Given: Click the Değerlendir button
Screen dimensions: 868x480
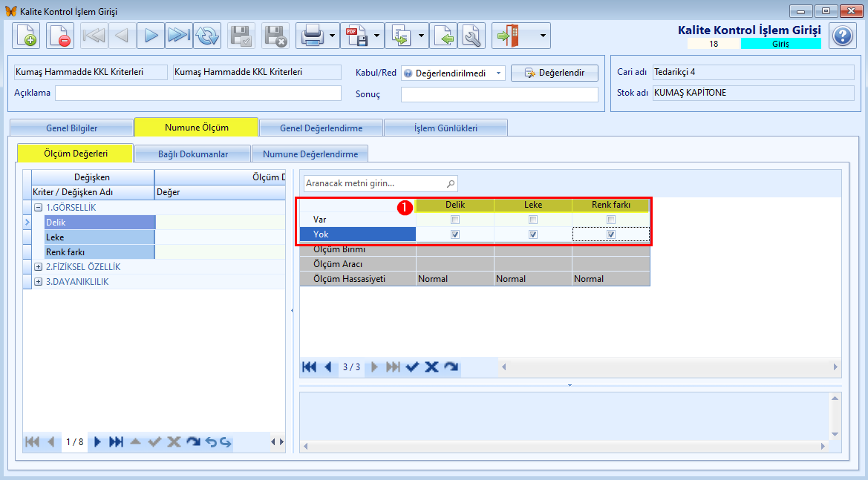Looking at the screenshot, I should [555, 73].
